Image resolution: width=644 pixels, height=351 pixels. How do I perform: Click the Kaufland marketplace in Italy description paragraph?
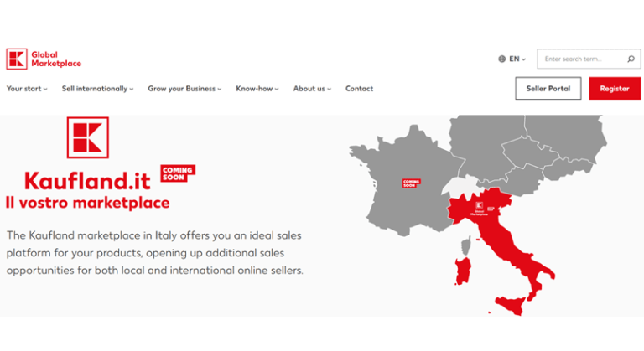pyautogui.click(x=155, y=253)
